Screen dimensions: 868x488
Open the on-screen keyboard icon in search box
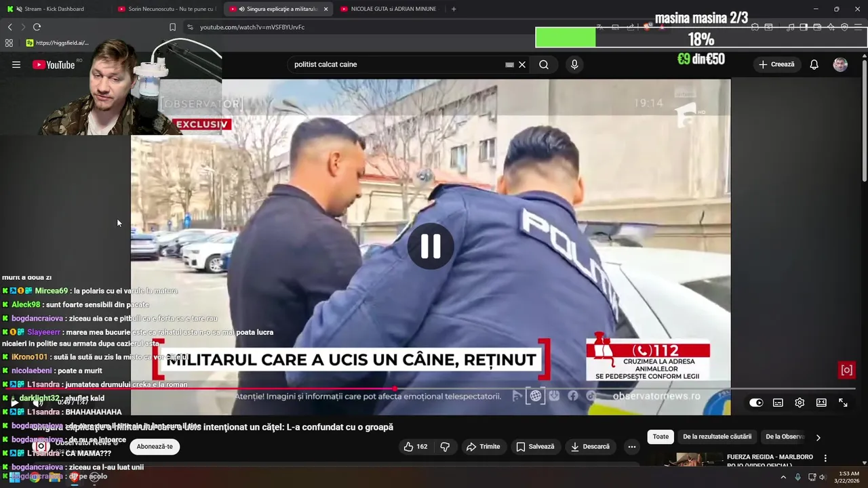click(509, 64)
